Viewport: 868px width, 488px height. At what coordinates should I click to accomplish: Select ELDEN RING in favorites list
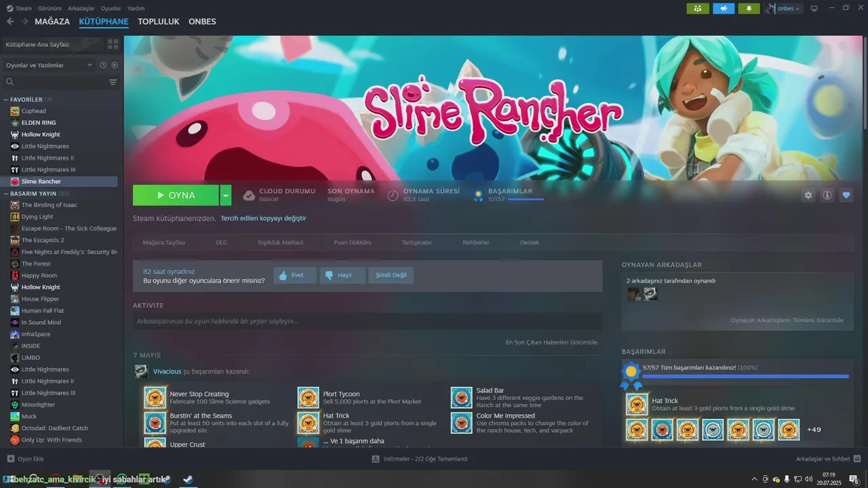(x=39, y=123)
